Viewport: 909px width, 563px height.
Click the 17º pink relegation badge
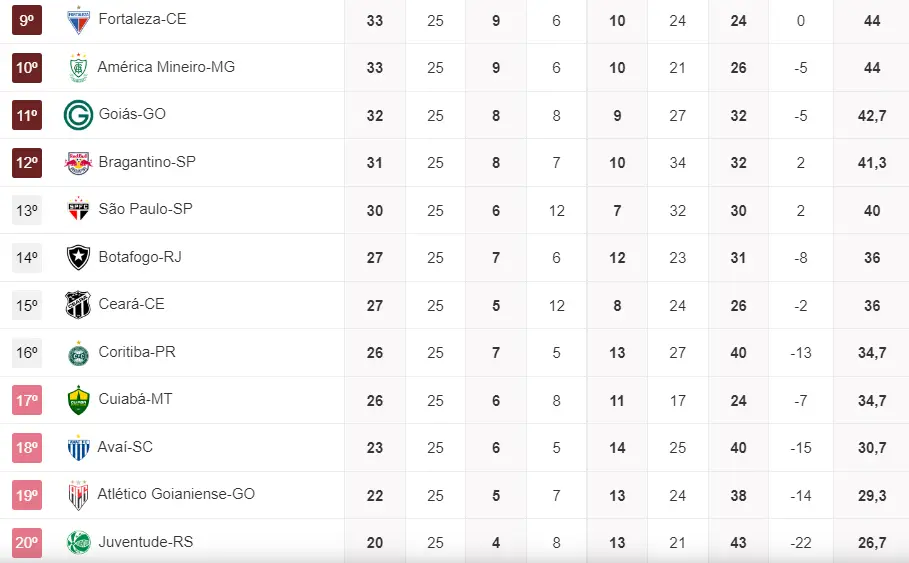pyautogui.click(x=27, y=400)
